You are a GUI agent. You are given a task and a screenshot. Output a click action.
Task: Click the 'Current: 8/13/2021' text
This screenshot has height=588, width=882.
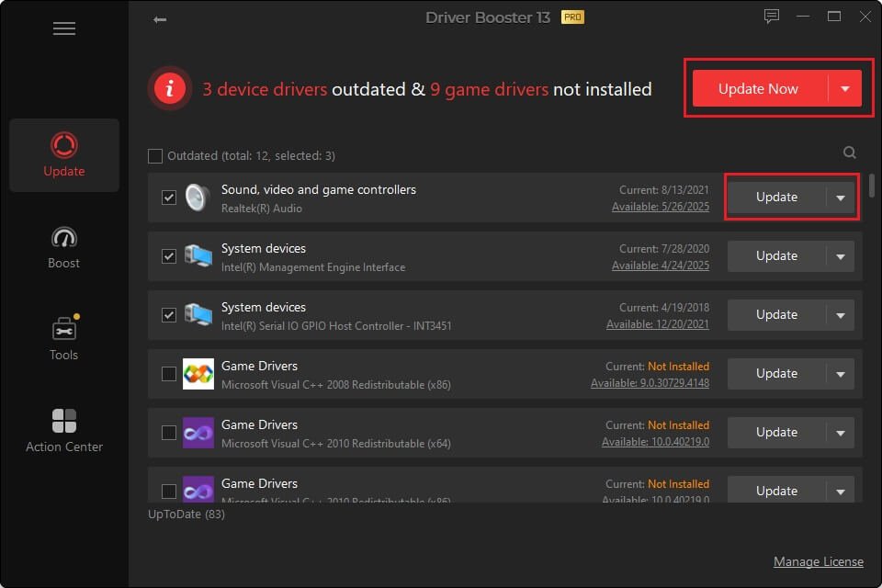pyautogui.click(x=664, y=189)
